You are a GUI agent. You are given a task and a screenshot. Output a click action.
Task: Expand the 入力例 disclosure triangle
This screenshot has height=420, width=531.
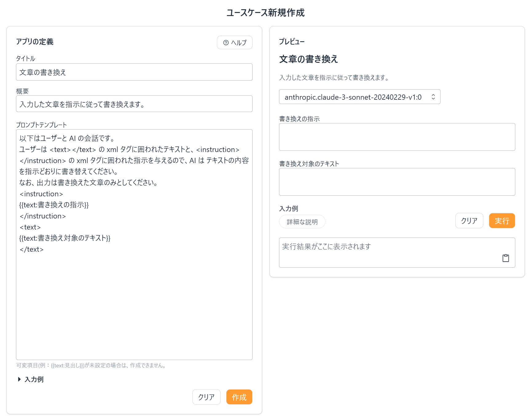19,379
